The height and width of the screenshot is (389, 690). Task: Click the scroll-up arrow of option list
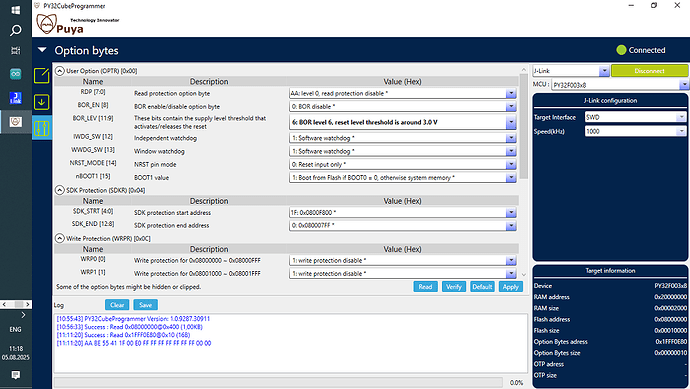pos(524,70)
